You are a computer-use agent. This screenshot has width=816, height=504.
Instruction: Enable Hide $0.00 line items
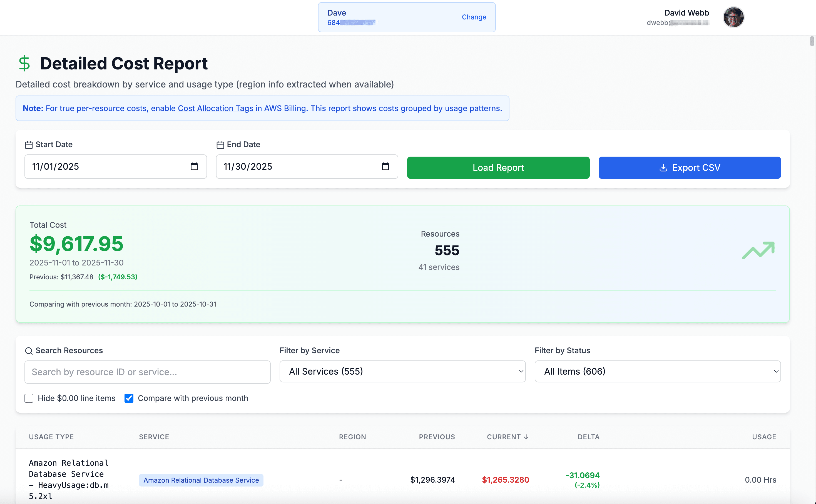29,398
